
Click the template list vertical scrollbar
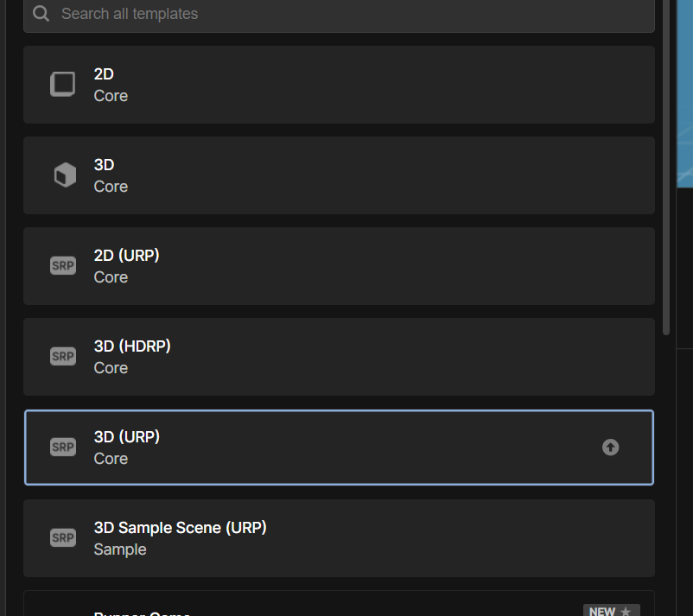pyautogui.click(x=666, y=173)
